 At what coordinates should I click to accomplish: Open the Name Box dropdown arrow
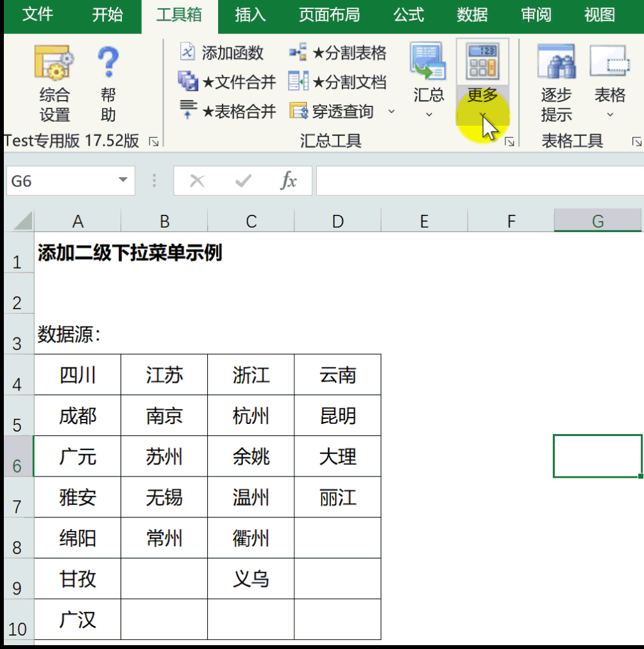tap(123, 181)
